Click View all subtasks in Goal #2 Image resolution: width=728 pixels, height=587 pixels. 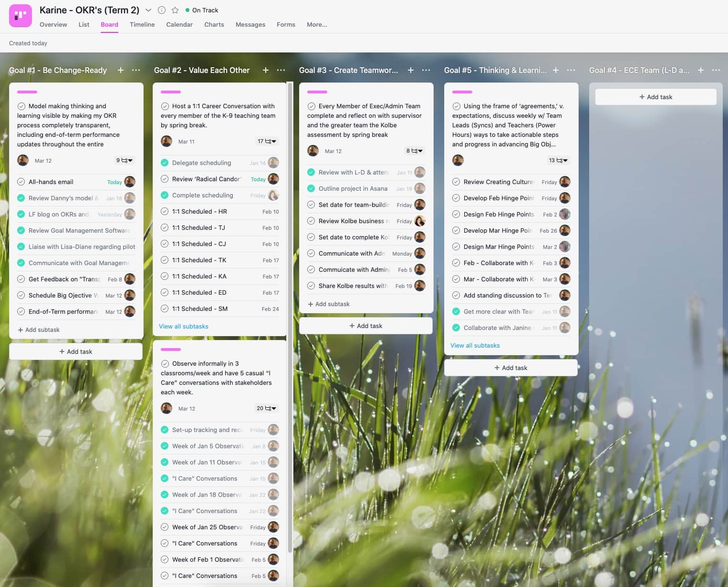point(184,326)
